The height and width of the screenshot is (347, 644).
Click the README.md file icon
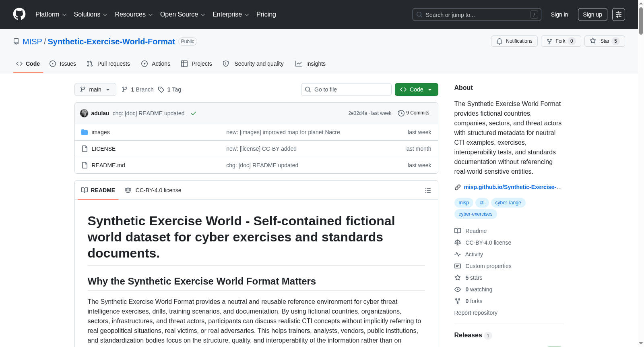pyautogui.click(x=85, y=165)
